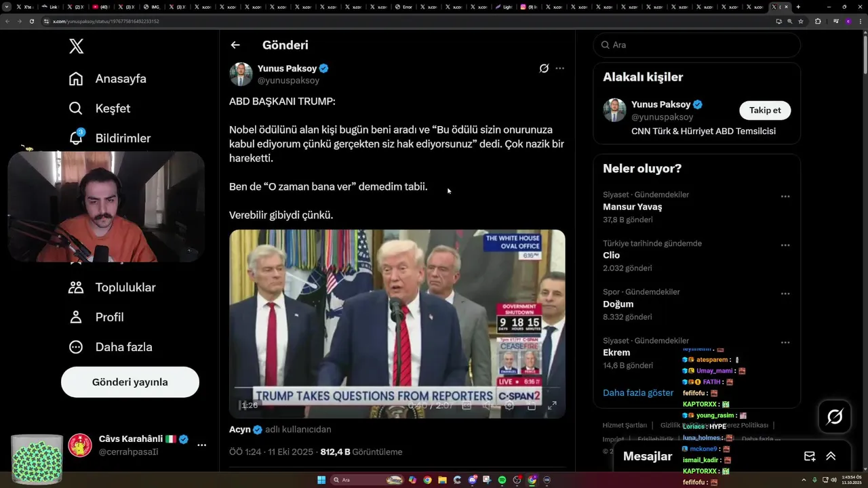Viewport: 868px width, 488px height.
Task: Open options for Clio trend
Action: [x=785, y=245]
